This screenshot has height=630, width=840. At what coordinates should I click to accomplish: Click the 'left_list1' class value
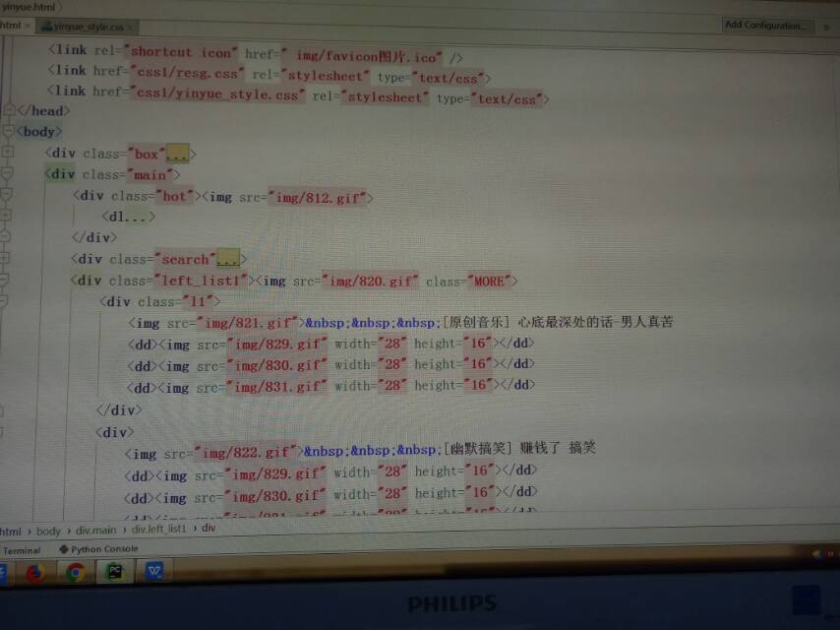(x=201, y=281)
